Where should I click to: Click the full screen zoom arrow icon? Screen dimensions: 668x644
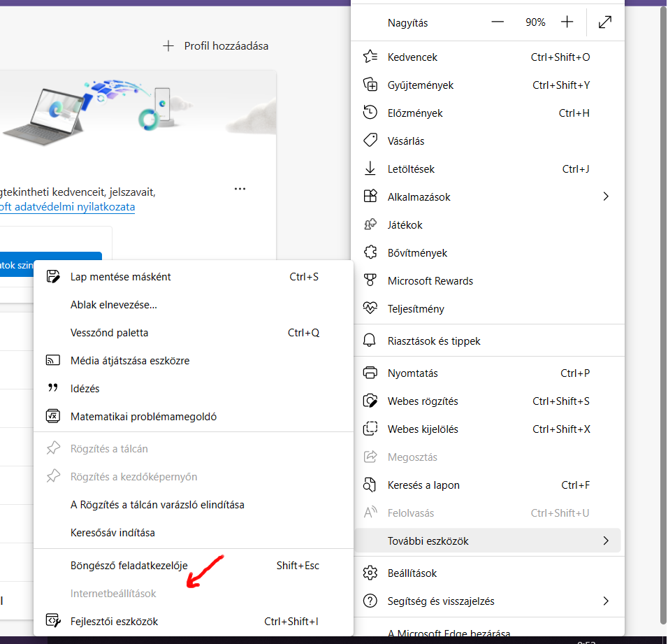[605, 22]
